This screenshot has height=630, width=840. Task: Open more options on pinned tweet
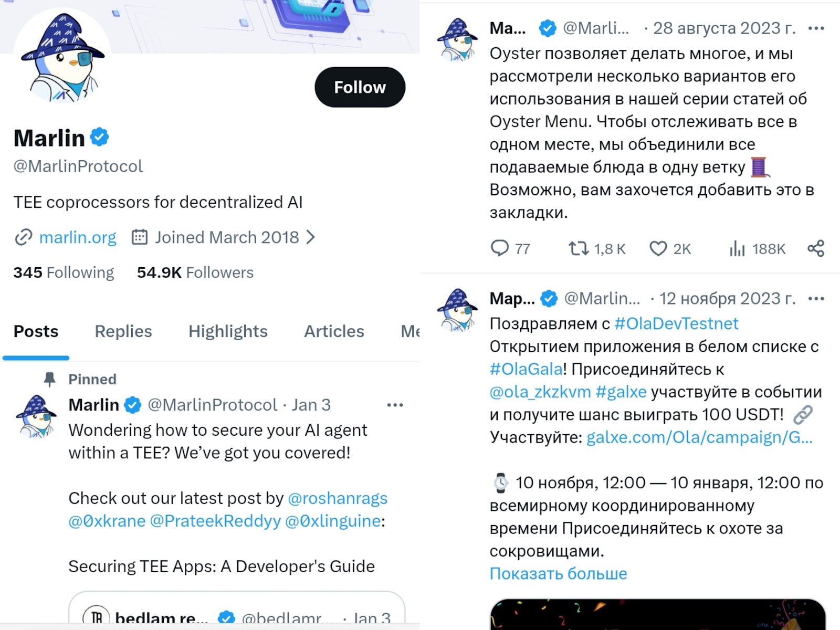pyautogui.click(x=395, y=405)
